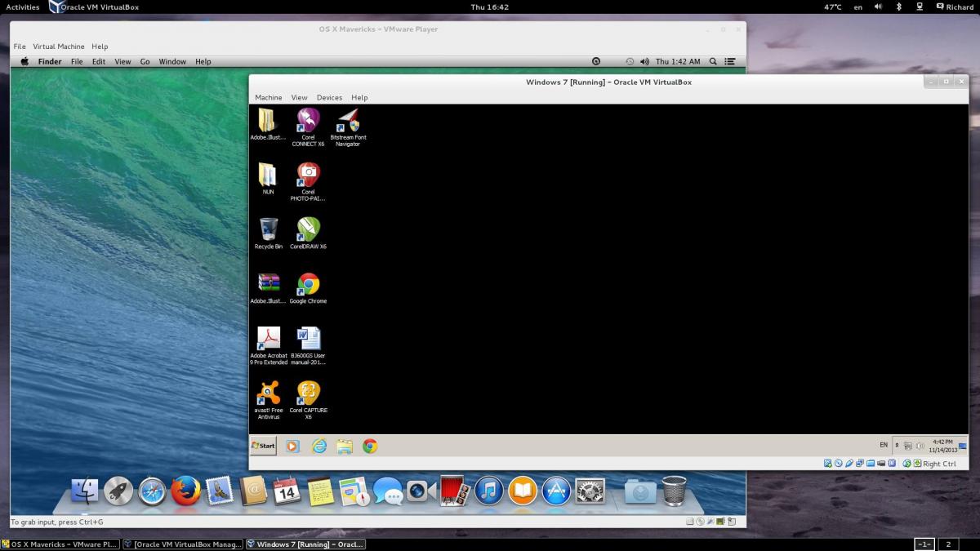Open the en keyboard layout menu

(x=858, y=7)
